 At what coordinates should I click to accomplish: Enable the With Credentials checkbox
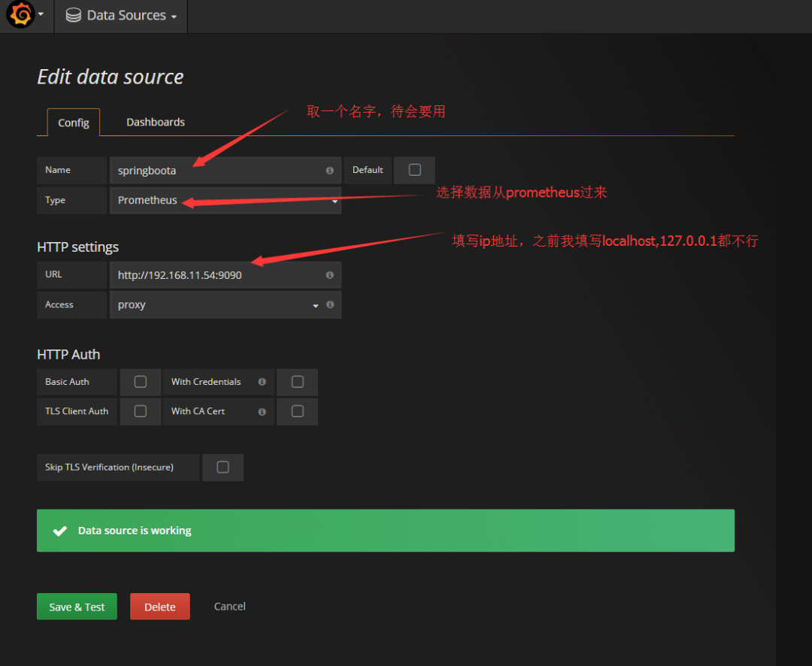(297, 382)
